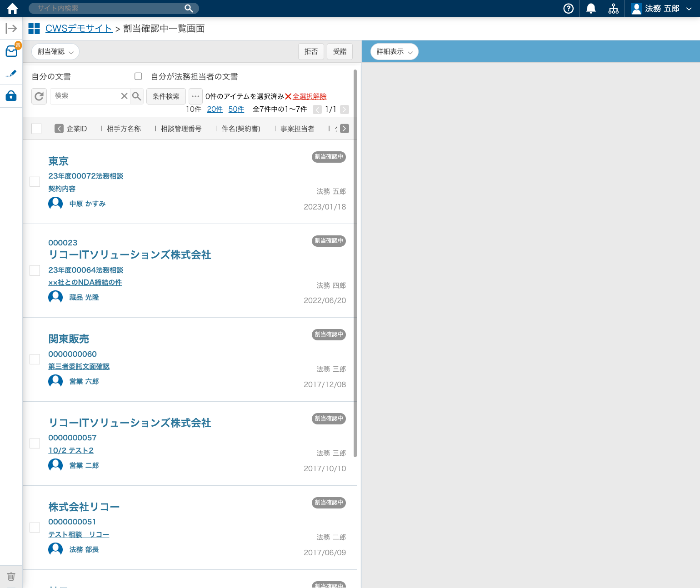The height and width of the screenshot is (588, 700).
Task: Open the 法務 五郎 user menu
Action: [x=661, y=9]
